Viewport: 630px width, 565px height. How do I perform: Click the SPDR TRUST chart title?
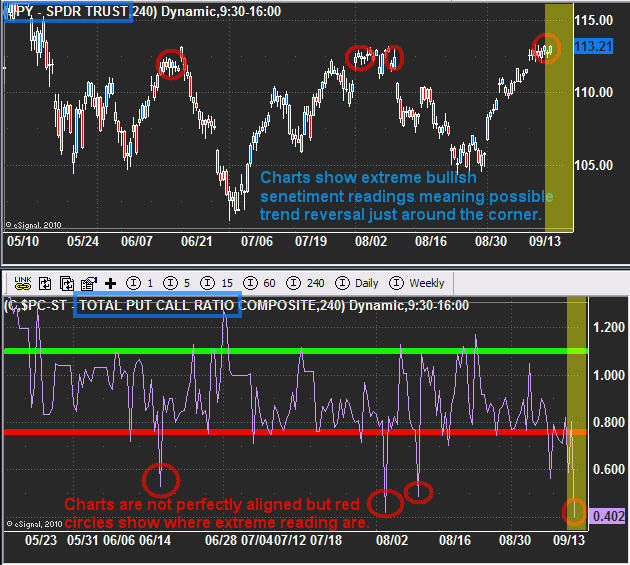tap(80, 12)
